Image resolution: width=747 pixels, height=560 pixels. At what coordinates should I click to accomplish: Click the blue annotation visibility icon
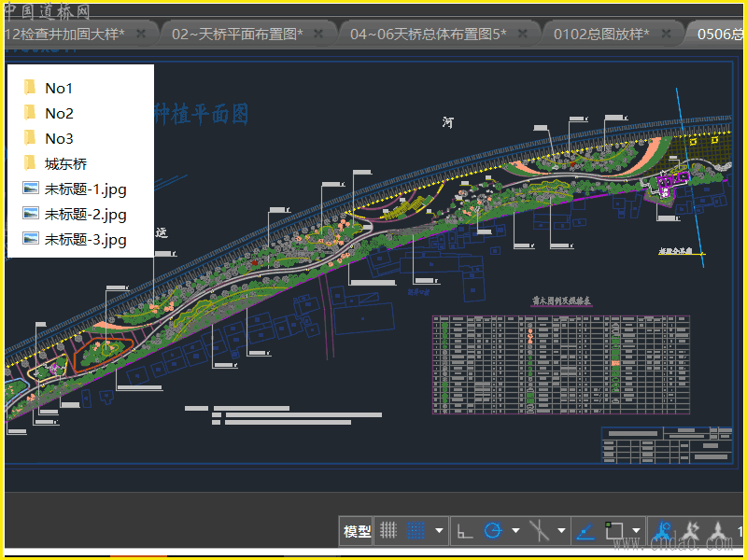pos(664,531)
